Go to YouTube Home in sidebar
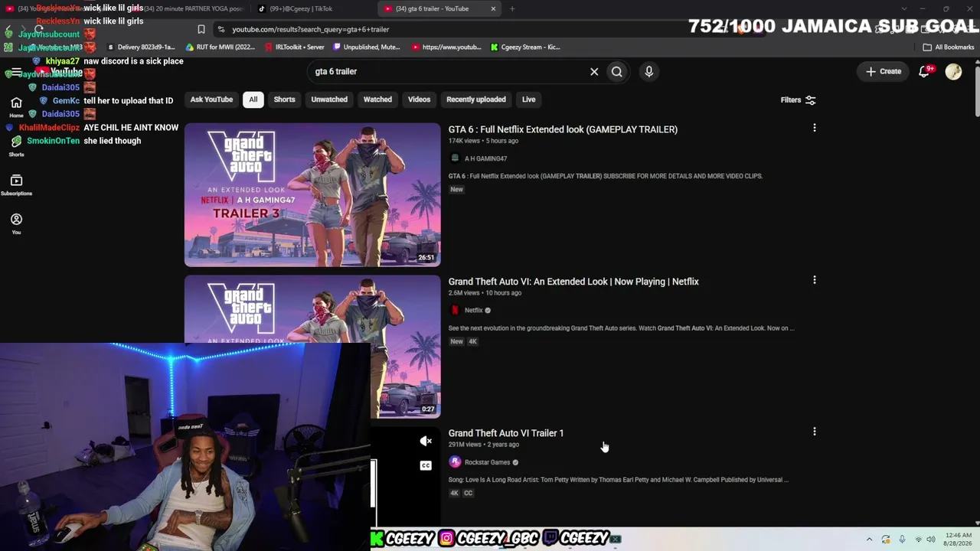 click(16, 108)
